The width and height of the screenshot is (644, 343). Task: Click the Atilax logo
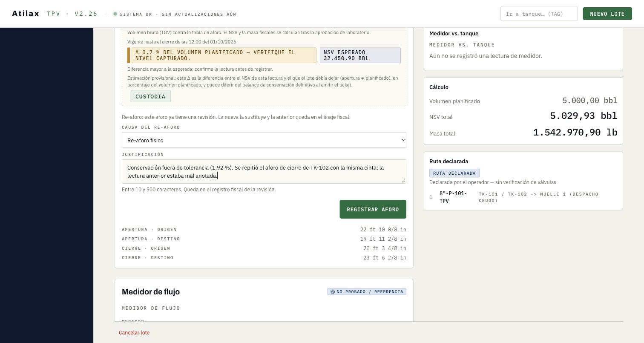tap(26, 14)
